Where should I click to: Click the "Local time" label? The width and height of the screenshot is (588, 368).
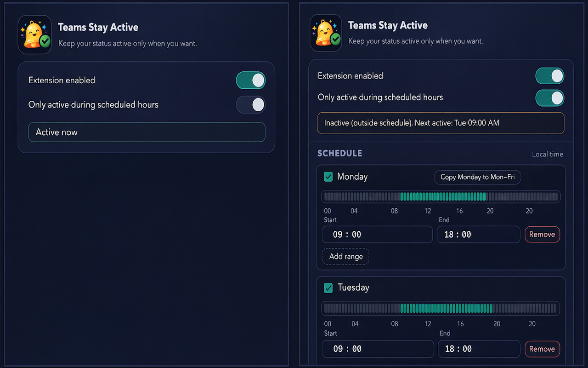548,155
